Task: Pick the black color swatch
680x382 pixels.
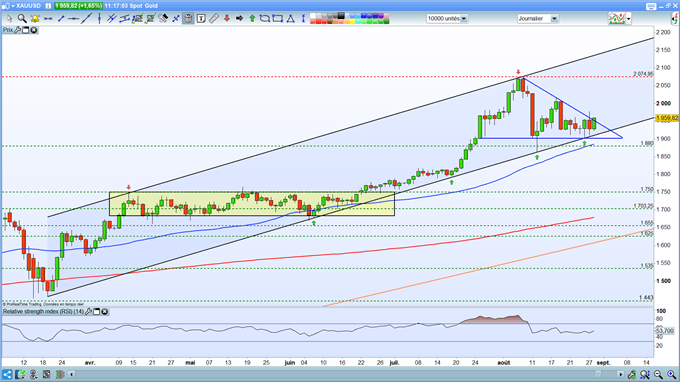Action: point(341,16)
